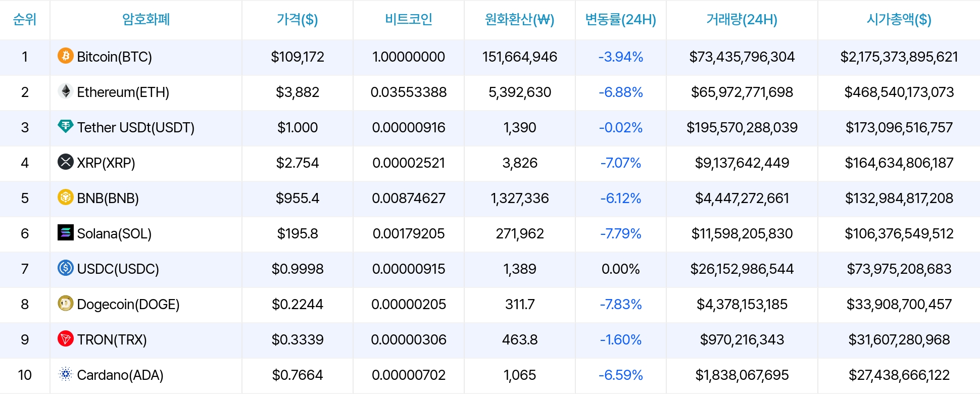Sort by the 비트코인 column header
The width and height of the screenshot is (980, 394).
pos(409,19)
